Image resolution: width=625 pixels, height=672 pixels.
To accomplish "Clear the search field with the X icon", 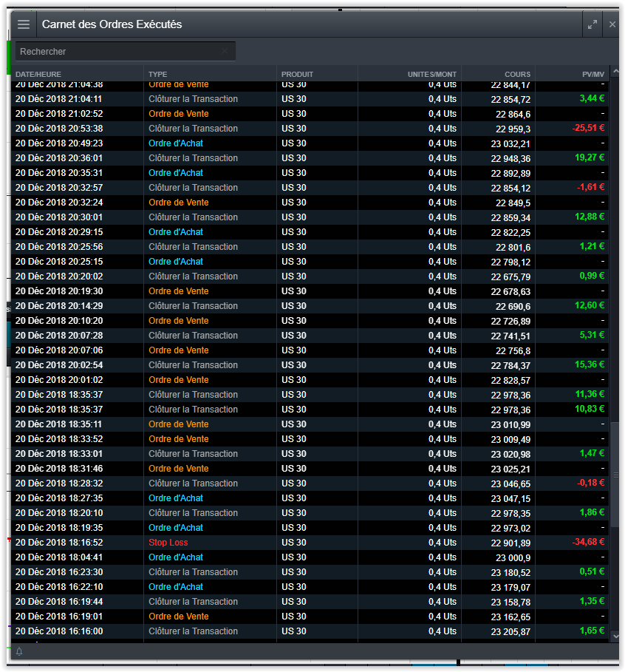I will pos(225,51).
